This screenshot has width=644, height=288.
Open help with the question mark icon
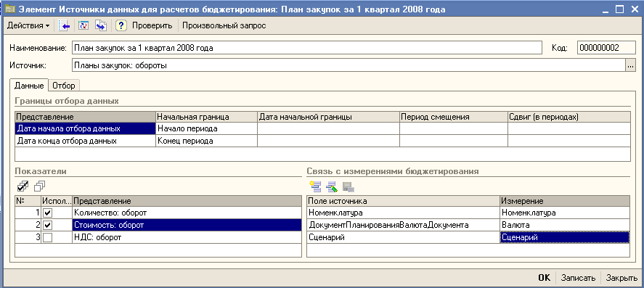click(121, 25)
